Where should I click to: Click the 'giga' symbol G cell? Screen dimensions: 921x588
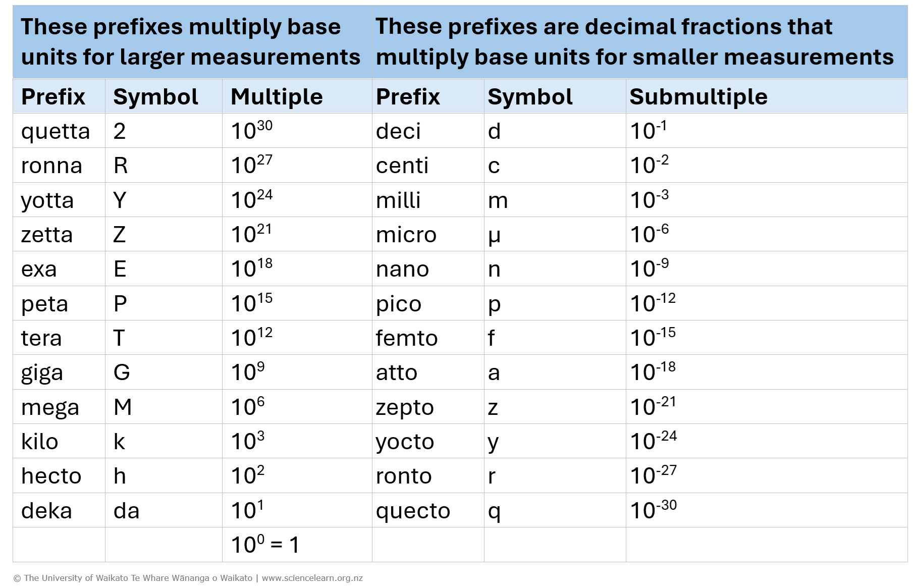(122, 372)
